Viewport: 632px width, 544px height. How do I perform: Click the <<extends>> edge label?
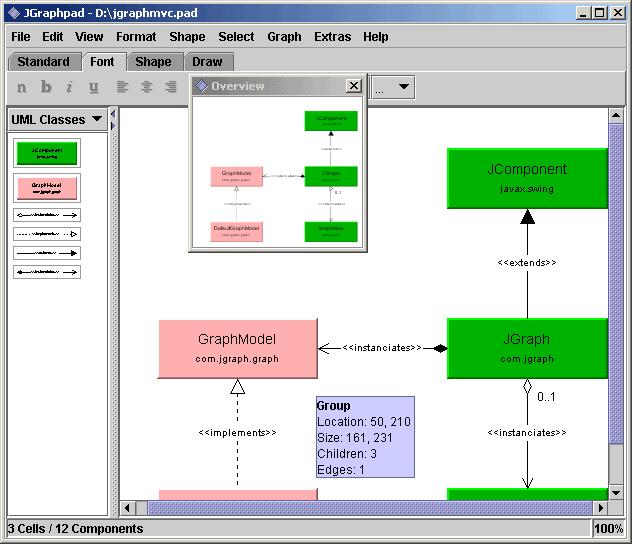[527, 263]
